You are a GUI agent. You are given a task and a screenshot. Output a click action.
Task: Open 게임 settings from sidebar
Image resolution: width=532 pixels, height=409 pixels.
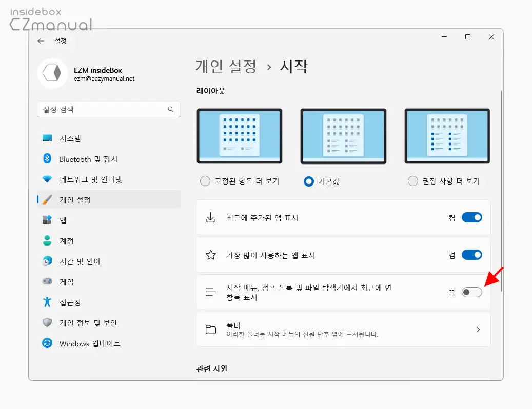click(x=67, y=281)
